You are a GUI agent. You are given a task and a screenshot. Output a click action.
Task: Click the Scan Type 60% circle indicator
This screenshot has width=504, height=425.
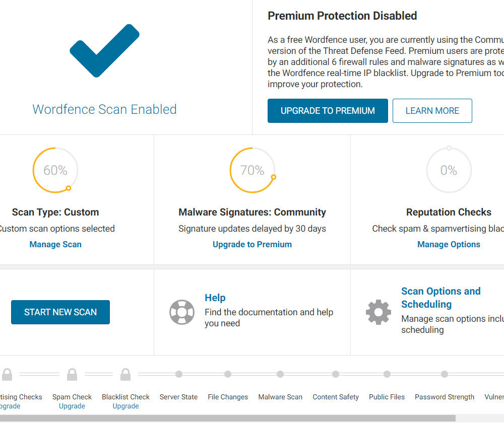[x=55, y=170]
